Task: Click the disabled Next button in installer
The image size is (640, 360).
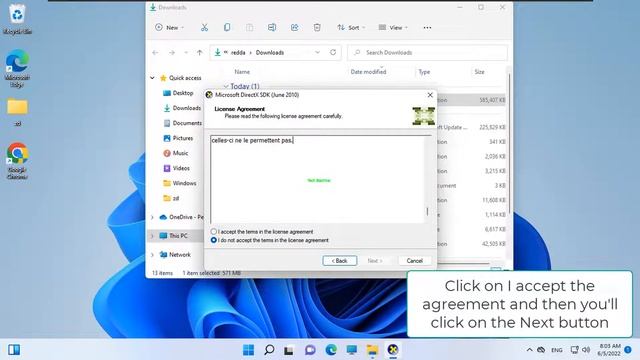Action: 375,260
